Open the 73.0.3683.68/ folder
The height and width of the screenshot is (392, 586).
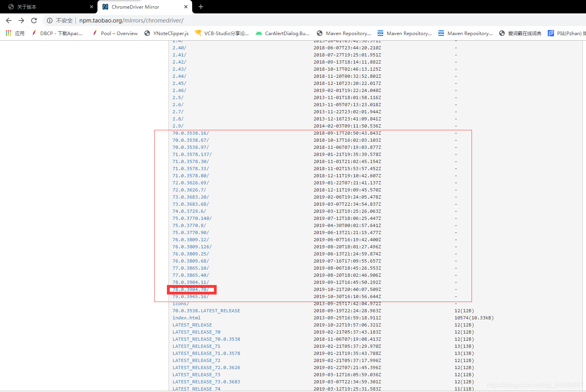(x=191, y=204)
